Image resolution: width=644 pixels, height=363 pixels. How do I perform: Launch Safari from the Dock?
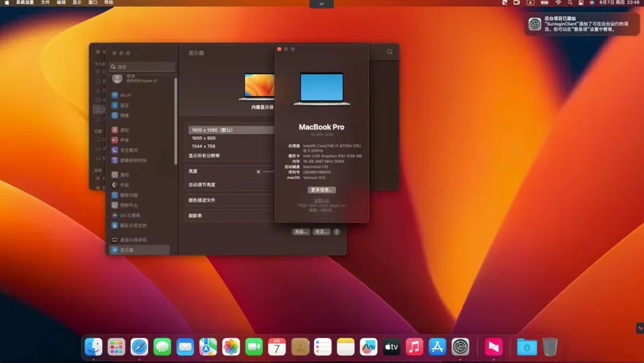[140, 346]
